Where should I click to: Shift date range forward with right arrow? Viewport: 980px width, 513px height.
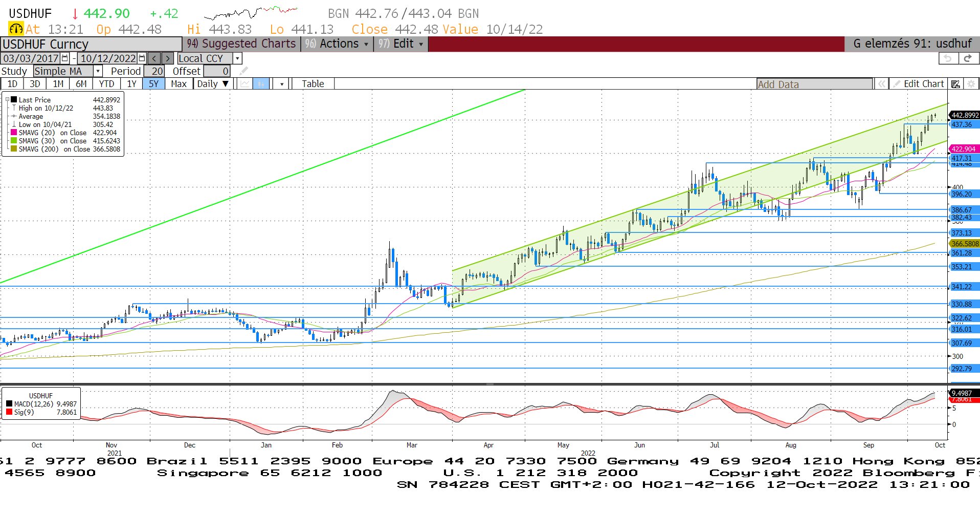pyautogui.click(x=168, y=58)
